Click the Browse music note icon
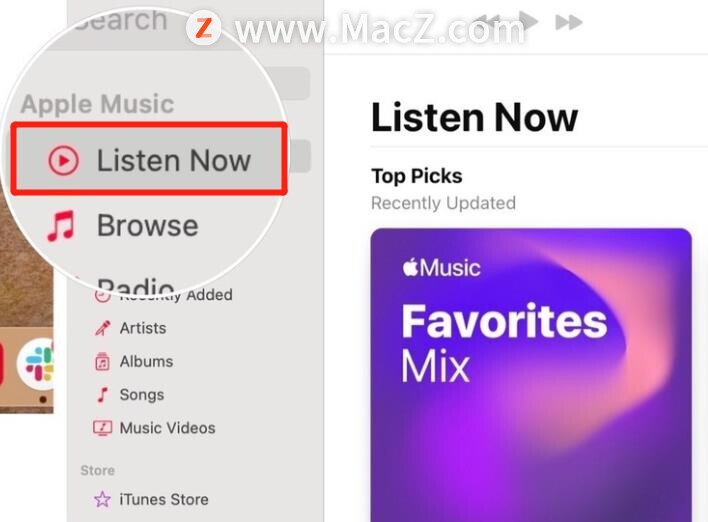This screenshot has width=708, height=522. [61, 226]
